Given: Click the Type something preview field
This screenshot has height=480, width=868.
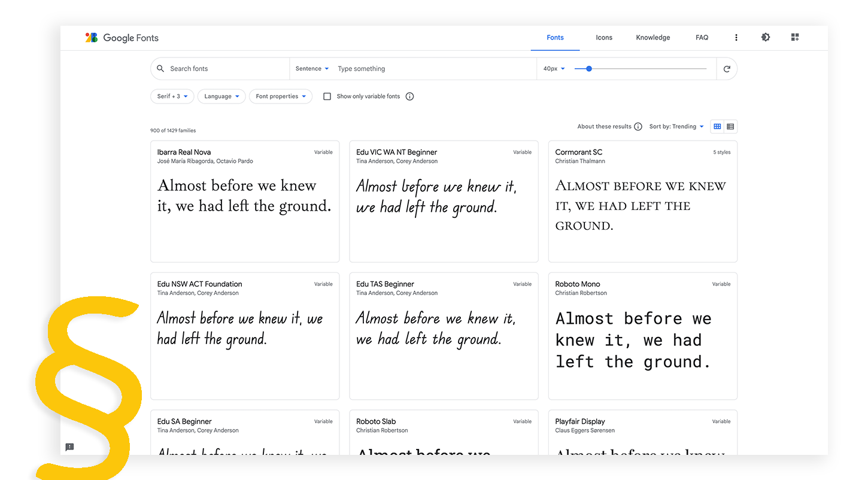Looking at the screenshot, I should [436, 69].
